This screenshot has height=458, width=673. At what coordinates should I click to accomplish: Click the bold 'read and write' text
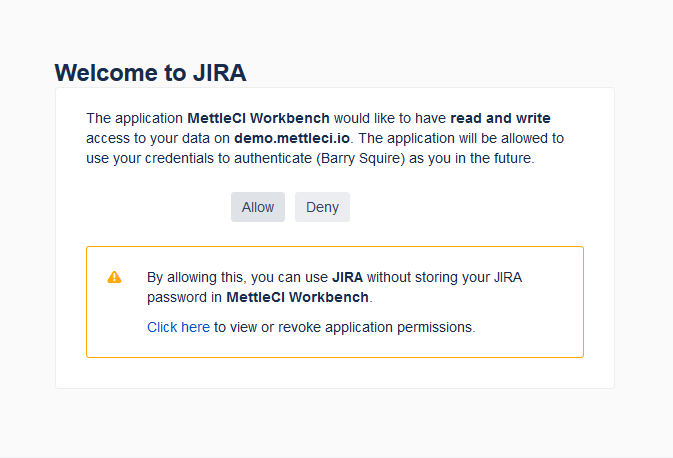point(500,118)
